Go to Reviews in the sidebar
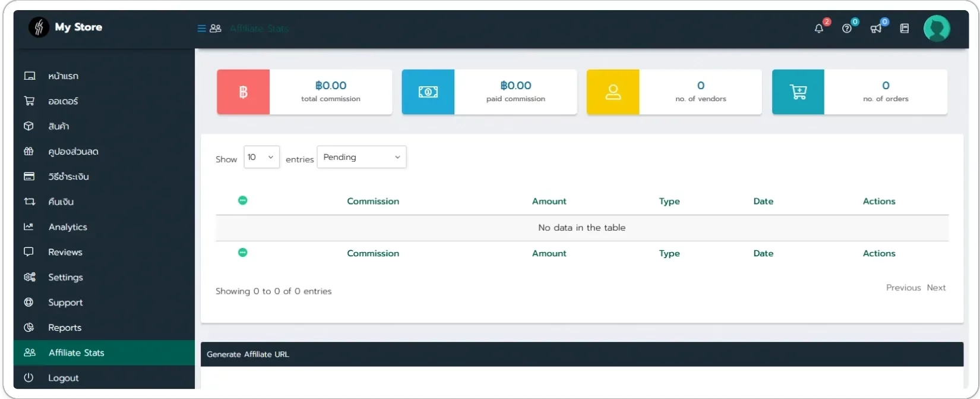Viewport: 980px width, 399px height. click(104, 252)
